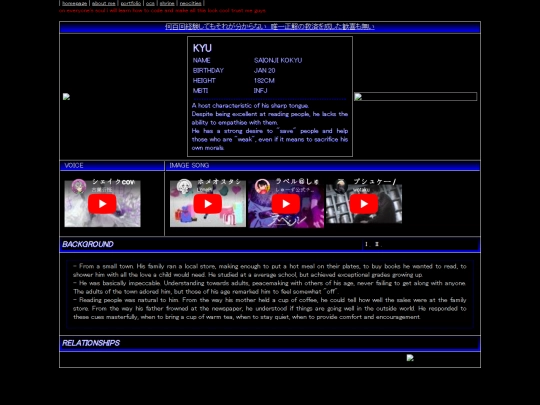Click the SAIONJI KOKYU name value
The width and height of the screenshot is (540, 405).
click(278, 60)
